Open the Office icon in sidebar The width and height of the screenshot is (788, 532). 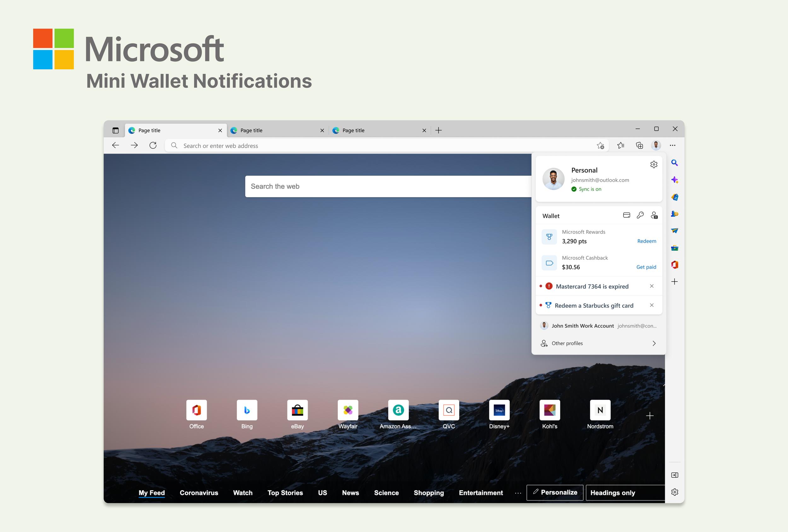pyautogui.click(x=675, y=265)
